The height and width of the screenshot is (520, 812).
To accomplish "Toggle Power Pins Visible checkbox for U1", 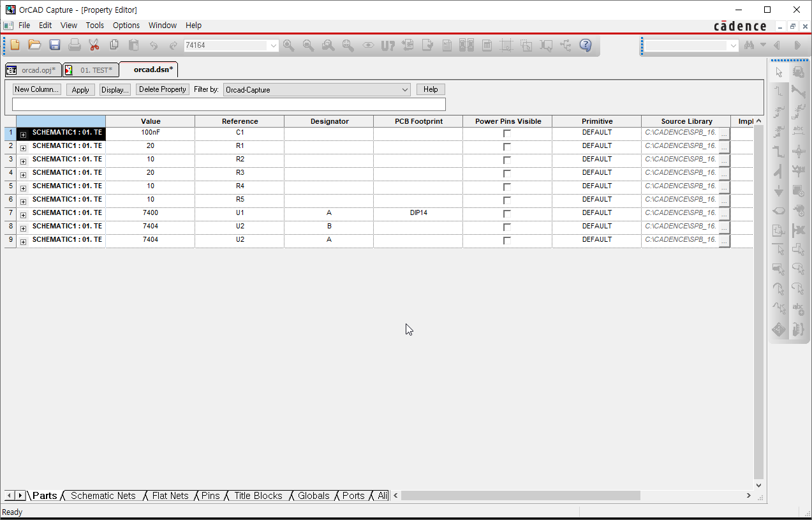I will tap(507, 214).
